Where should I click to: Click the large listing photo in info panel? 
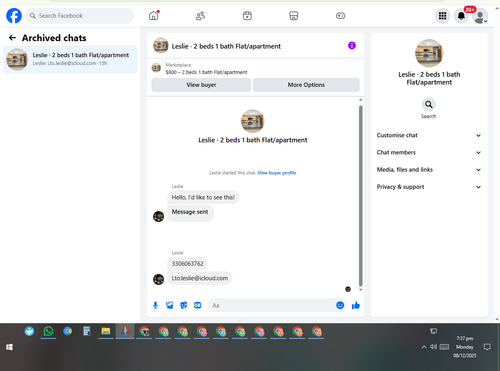point(429,53)
